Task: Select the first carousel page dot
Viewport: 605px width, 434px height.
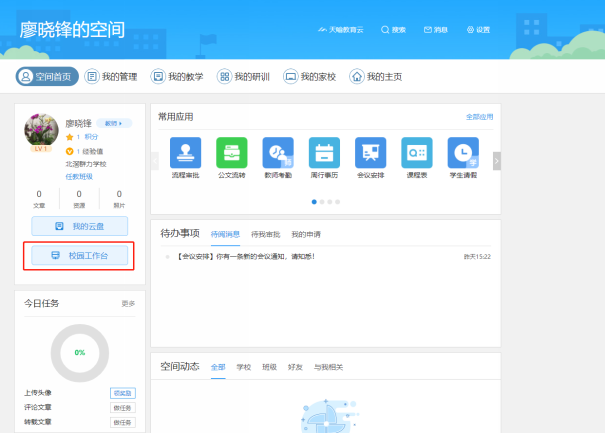Action: (x=314, y=202)
